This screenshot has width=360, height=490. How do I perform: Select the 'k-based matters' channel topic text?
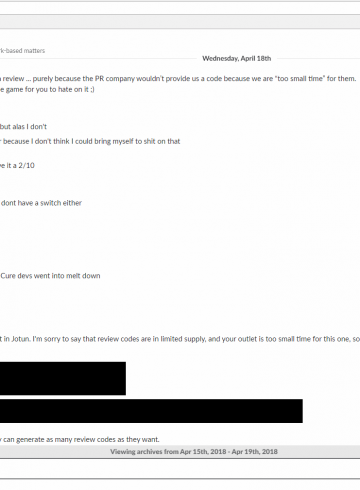(x=22, y=51)
